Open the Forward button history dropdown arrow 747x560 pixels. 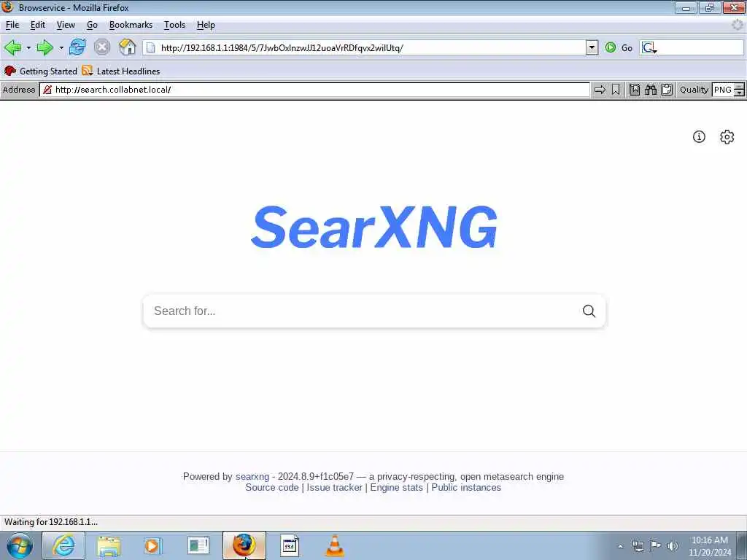coord(61,47)
